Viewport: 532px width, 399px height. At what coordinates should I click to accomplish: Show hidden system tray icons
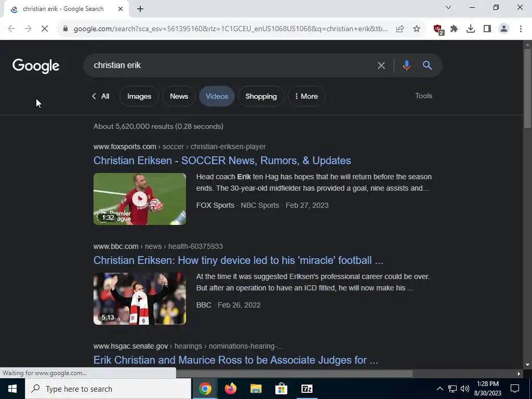(x=440, y=389)
